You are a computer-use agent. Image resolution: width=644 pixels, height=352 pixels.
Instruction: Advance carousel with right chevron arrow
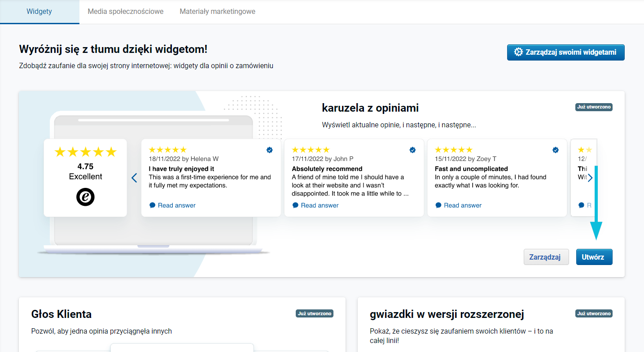coord(590,178)
